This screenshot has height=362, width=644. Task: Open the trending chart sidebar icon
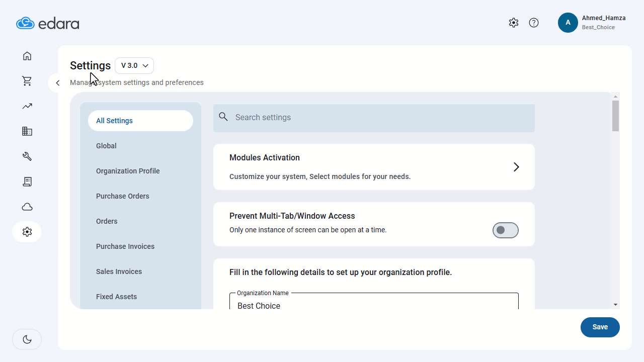coord(27,106)
